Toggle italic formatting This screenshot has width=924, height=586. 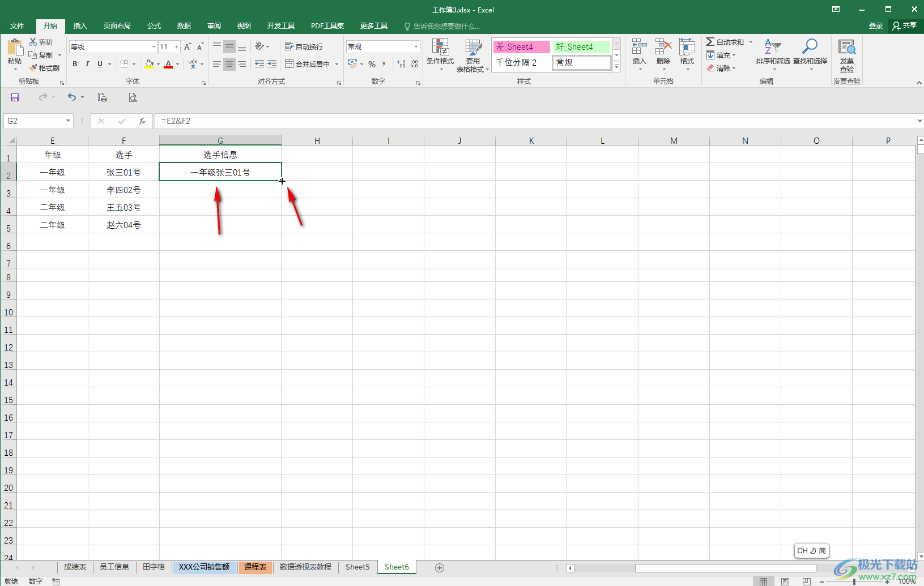point(87,64)
